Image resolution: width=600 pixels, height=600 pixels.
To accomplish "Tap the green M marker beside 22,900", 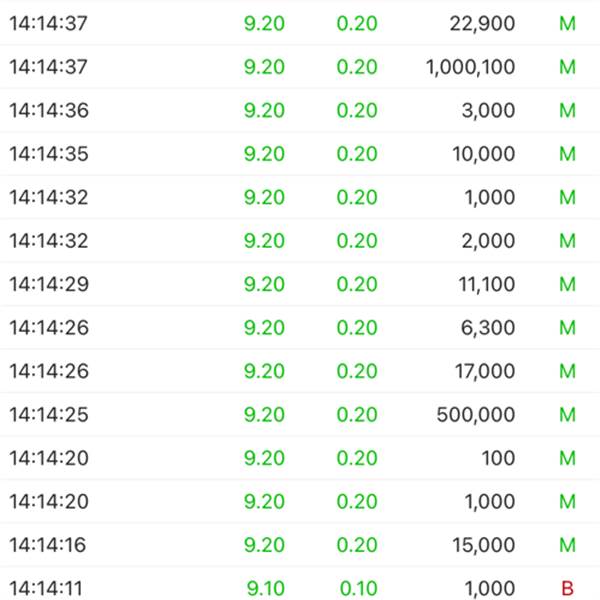I will (x=567, y=23).
